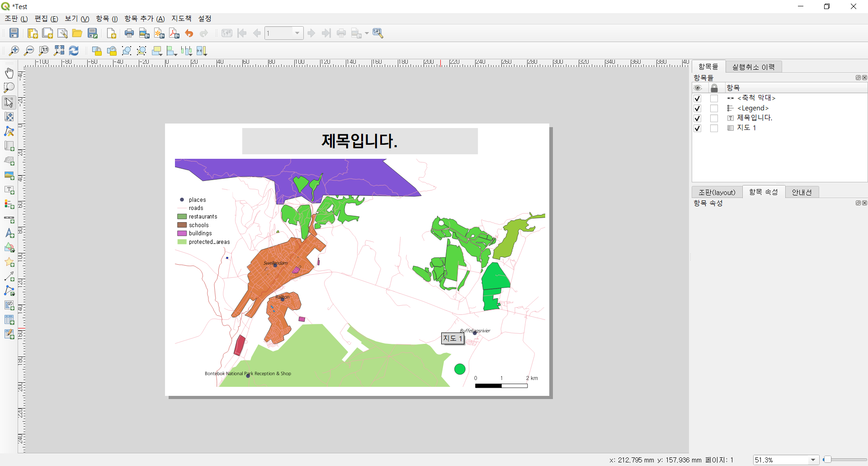Screen dimensions: 868x466
Task: Add a new legend item
Action: tap(9, 204)
